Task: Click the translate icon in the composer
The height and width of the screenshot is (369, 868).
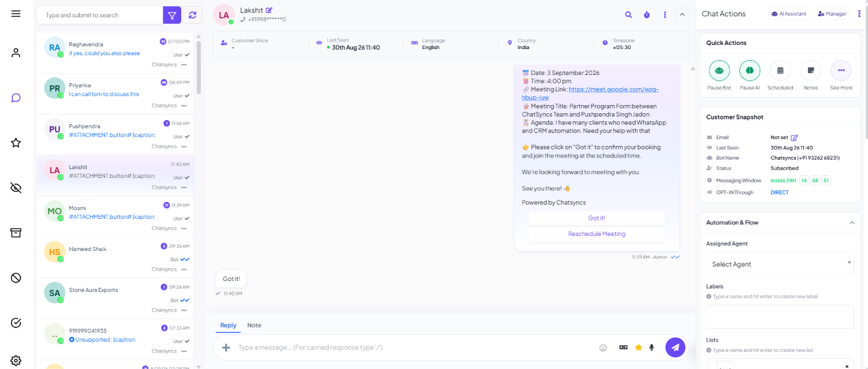Action: pos(623,347)
